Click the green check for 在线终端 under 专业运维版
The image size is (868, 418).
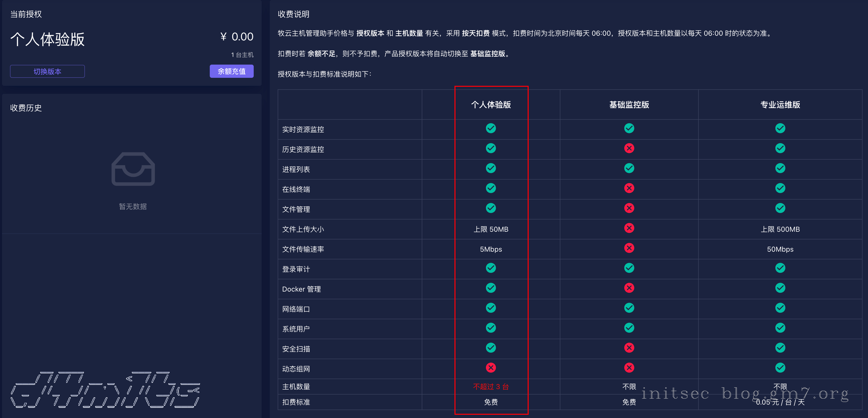coord(780,188)
